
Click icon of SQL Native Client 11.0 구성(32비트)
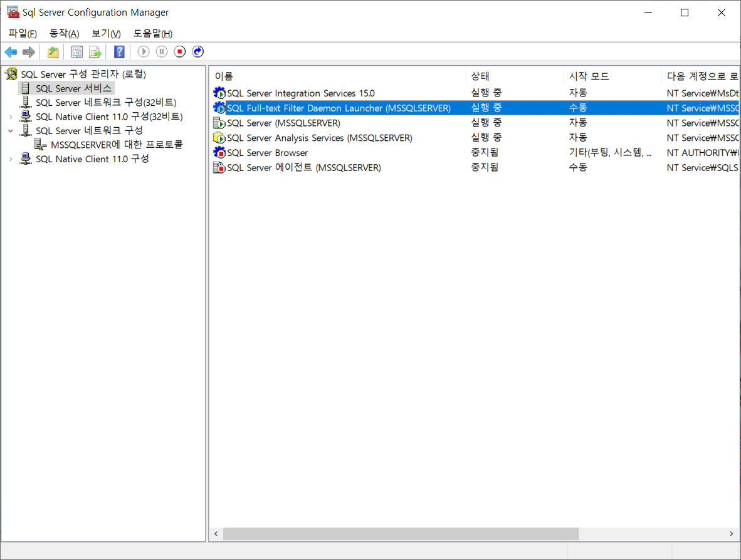click(x=26, y=117)
